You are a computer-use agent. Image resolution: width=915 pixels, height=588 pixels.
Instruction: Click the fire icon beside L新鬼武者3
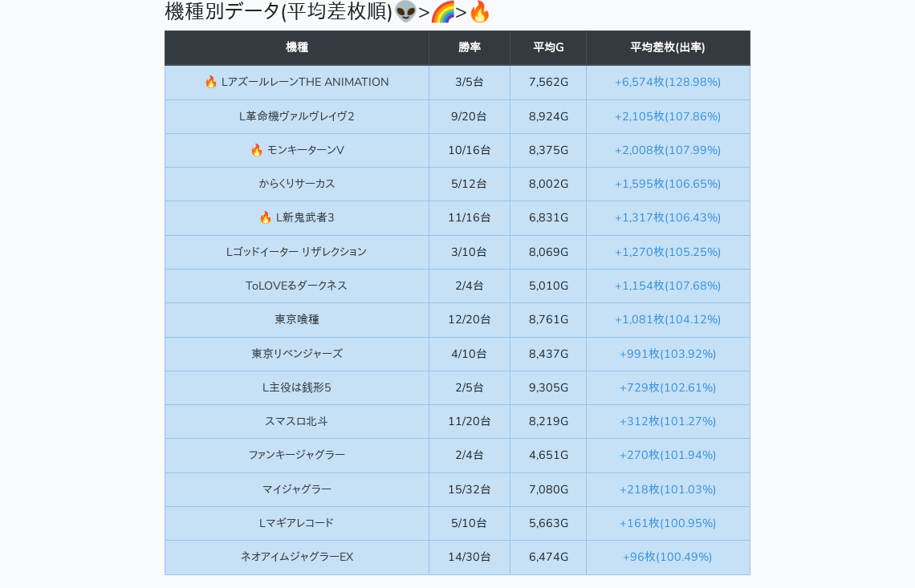tap(266, 217)
